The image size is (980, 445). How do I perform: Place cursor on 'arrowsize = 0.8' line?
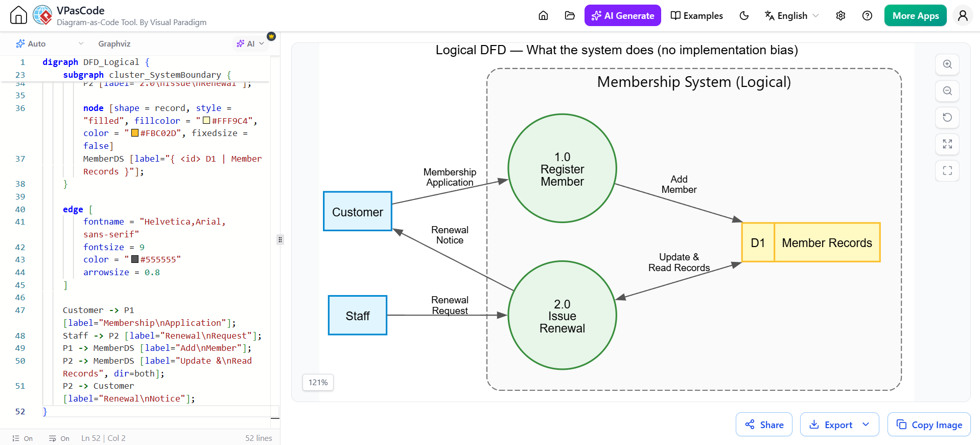[122, 272]
